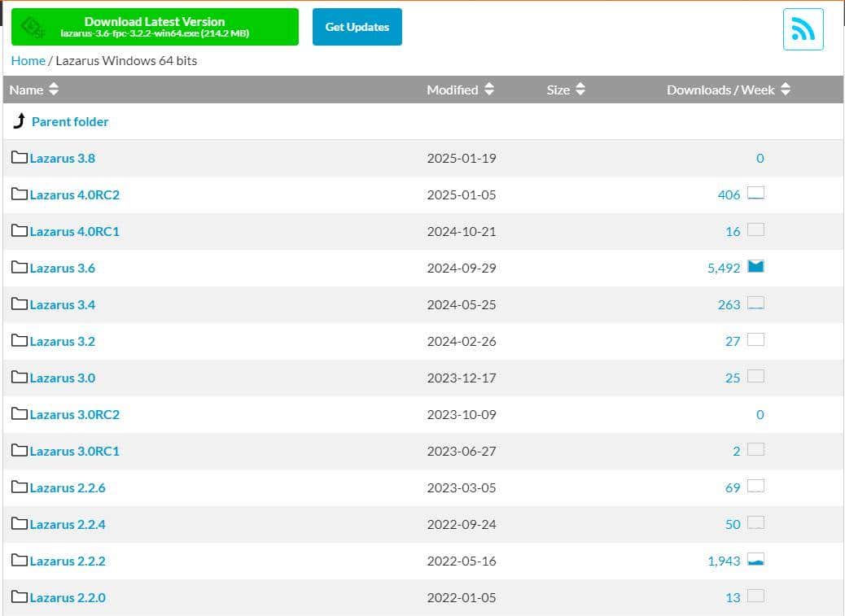Click the RSS feed icon
Viewport: 845px width, 616px height.
(x=803, y=29)
